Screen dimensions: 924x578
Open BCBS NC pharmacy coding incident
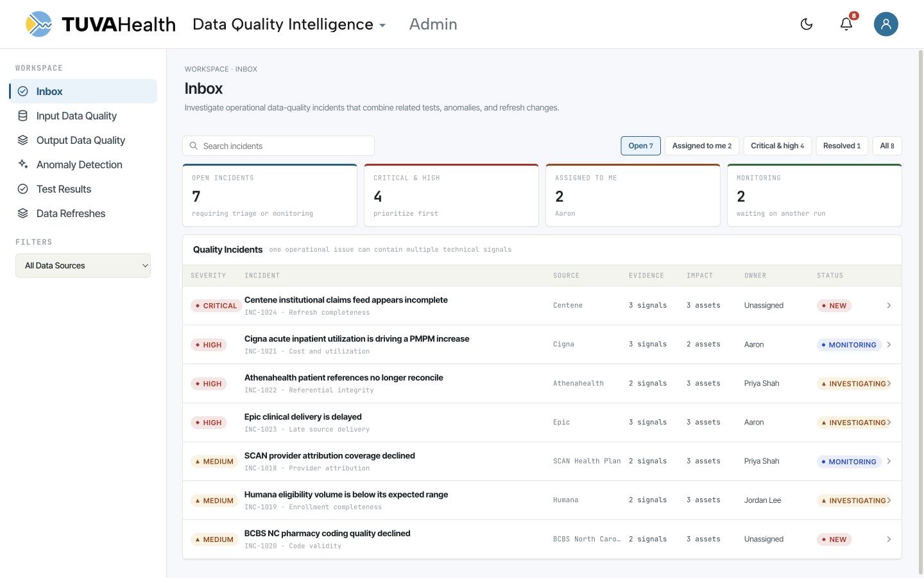327,534
